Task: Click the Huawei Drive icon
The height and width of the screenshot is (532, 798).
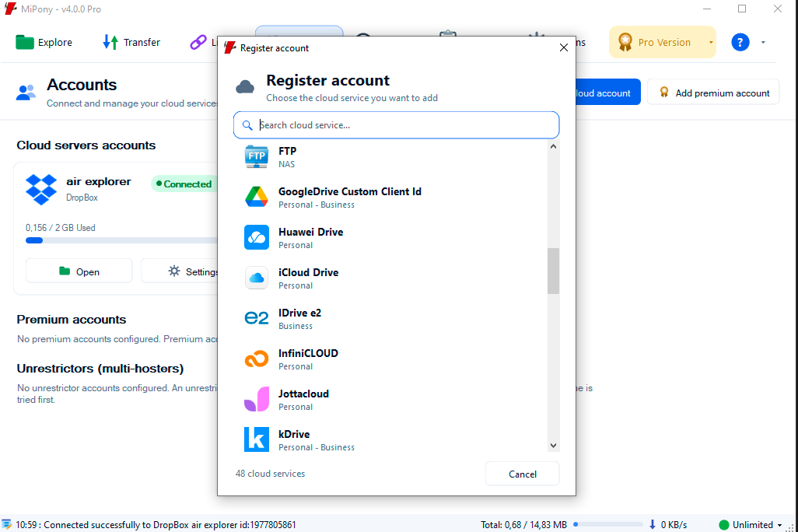Action: 257,237
